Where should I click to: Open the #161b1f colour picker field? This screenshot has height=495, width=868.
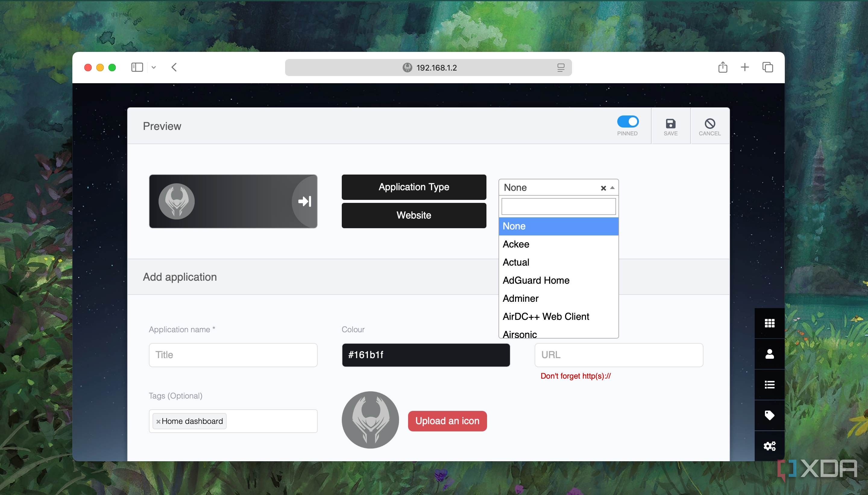tap(426, 355)
